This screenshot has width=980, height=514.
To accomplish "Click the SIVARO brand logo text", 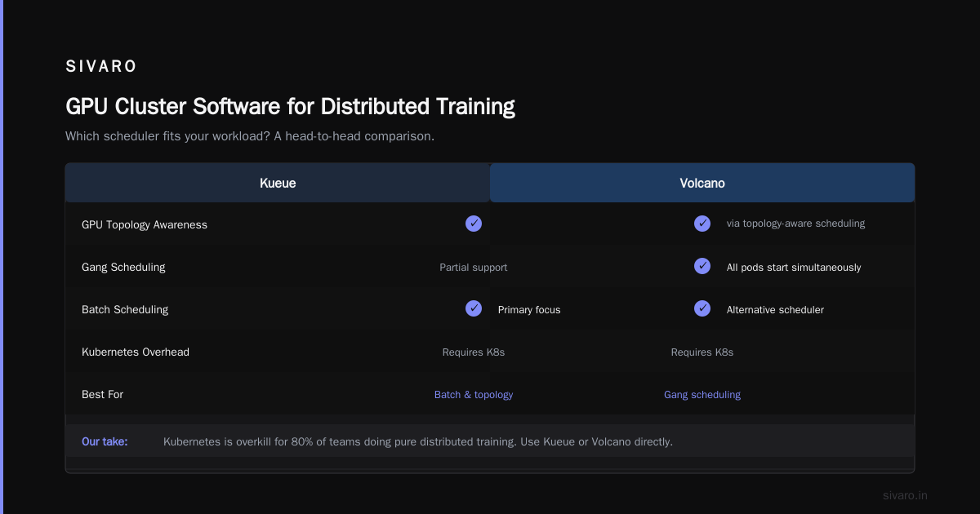I will point(101,67).
